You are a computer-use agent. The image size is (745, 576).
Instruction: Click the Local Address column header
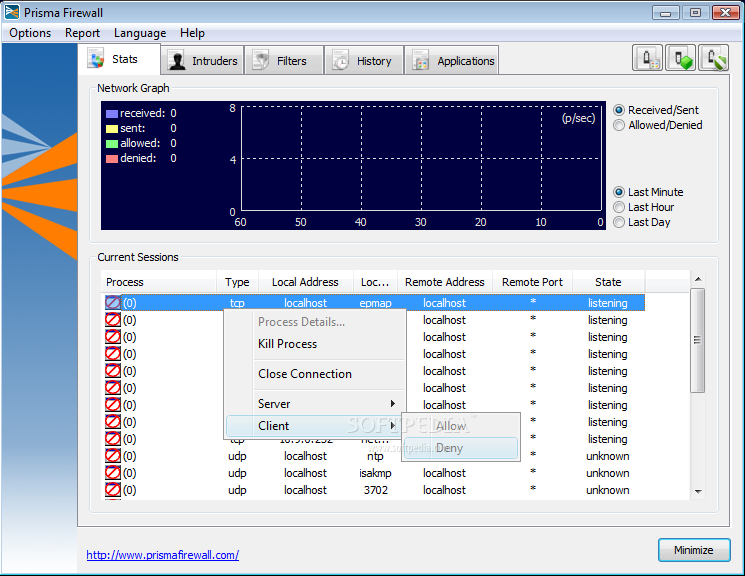click(306, 282)
